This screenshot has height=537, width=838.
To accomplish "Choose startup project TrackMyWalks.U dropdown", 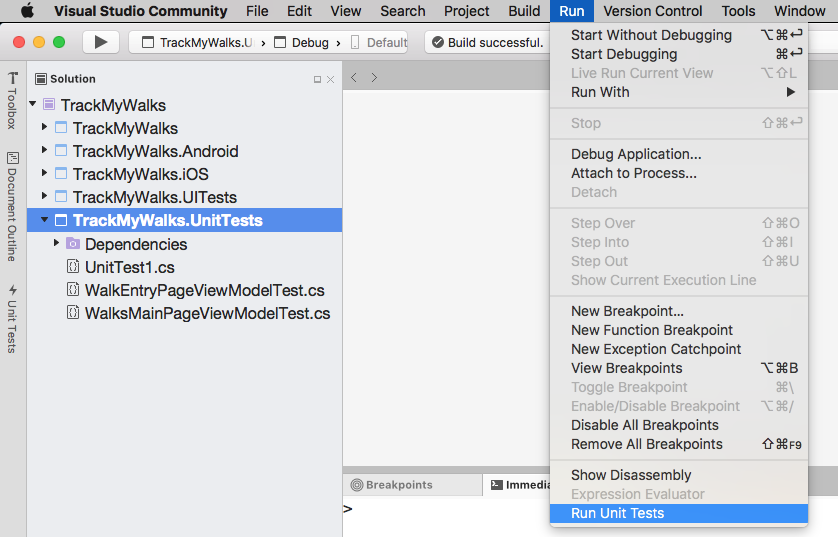I will coord(198,43).
